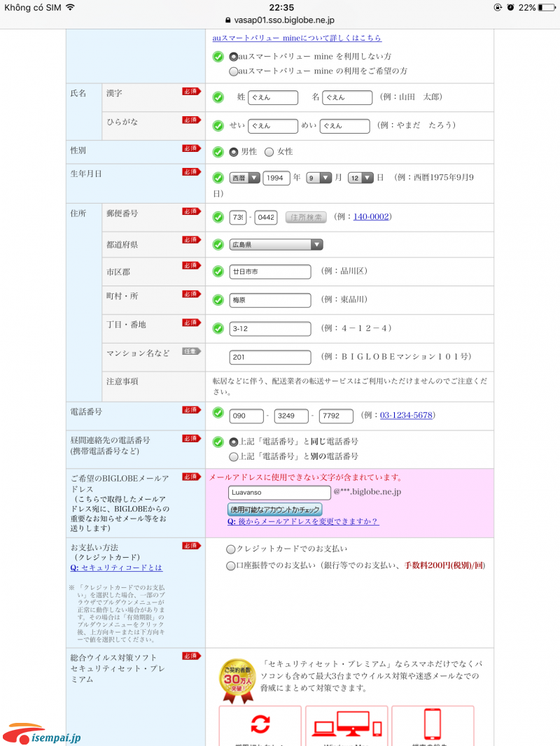
Task: Tap the alarm clock status icon
Action: tap(510, 7)
